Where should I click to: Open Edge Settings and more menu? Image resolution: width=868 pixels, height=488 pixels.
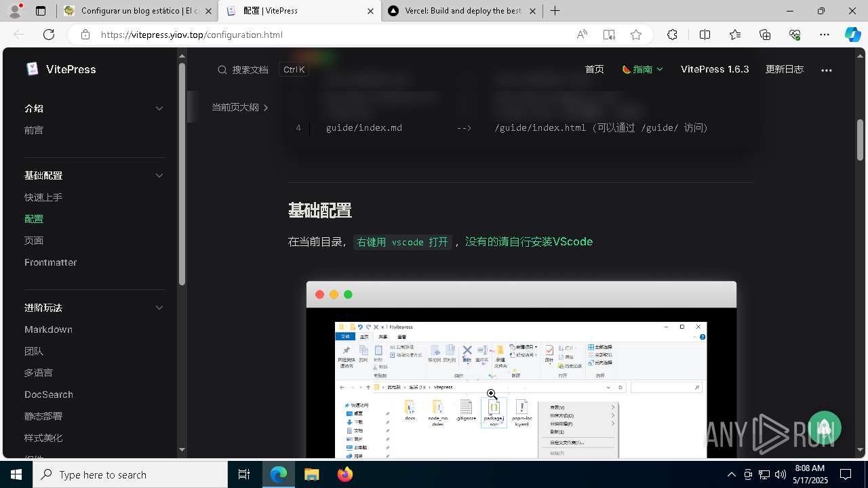coord(825,35)
